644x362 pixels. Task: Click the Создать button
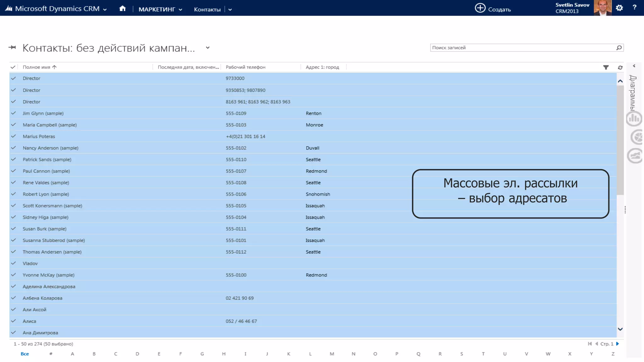coord(493,9)
